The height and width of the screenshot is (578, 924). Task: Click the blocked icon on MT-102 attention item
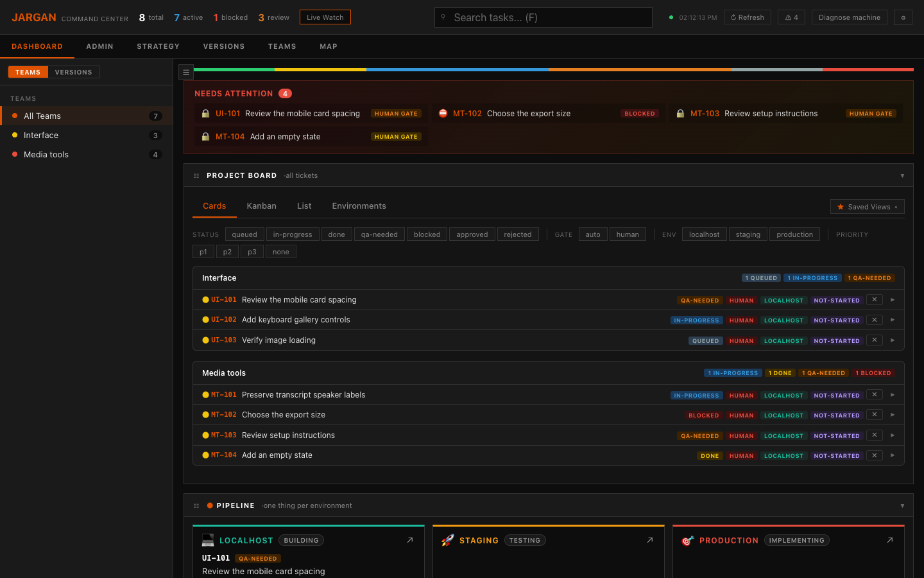[443, 114]
